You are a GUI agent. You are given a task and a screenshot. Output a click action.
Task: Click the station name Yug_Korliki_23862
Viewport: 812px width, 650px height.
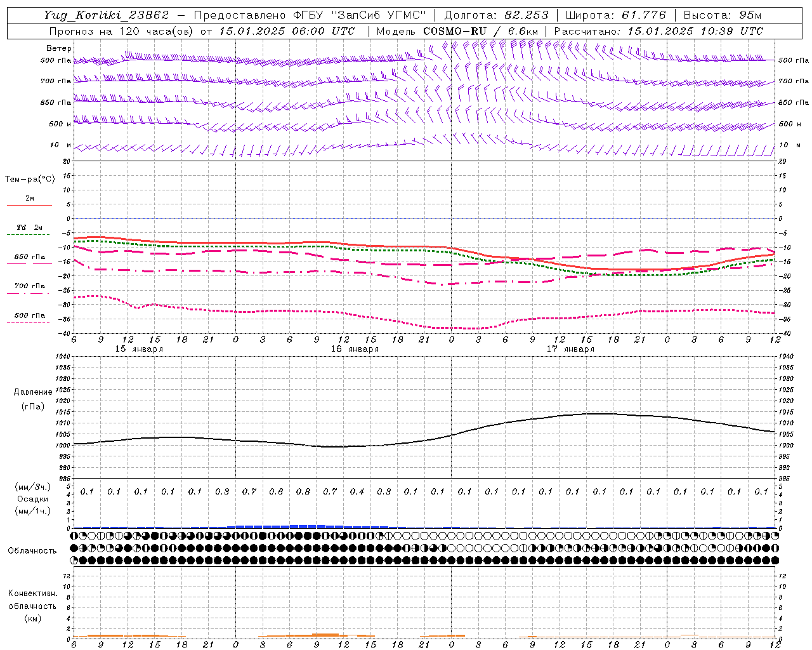tap(106, 15)
